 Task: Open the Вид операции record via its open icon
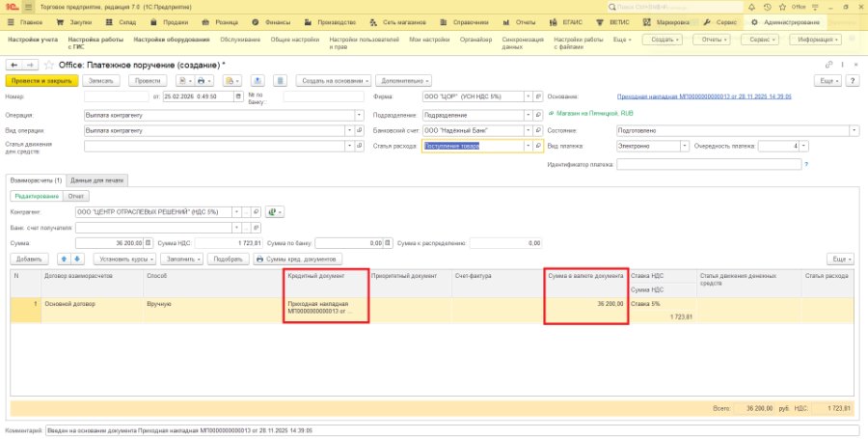click(360, 130)
